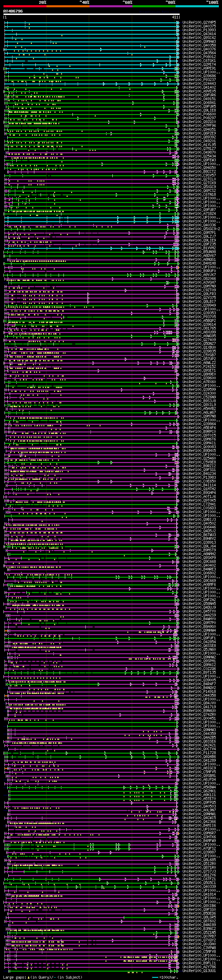Select the UniRef100_Q41402 label
222x980 pixels.
(199, 88)
